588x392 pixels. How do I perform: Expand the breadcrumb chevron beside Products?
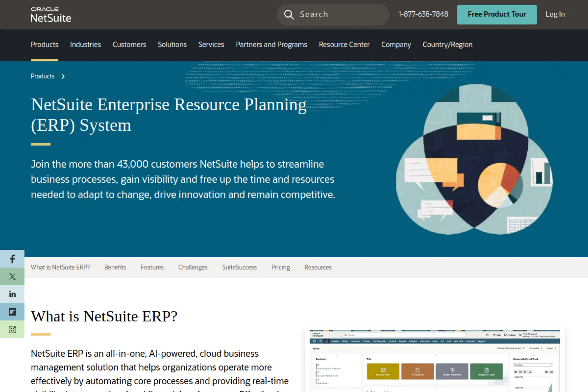point(63,76)
